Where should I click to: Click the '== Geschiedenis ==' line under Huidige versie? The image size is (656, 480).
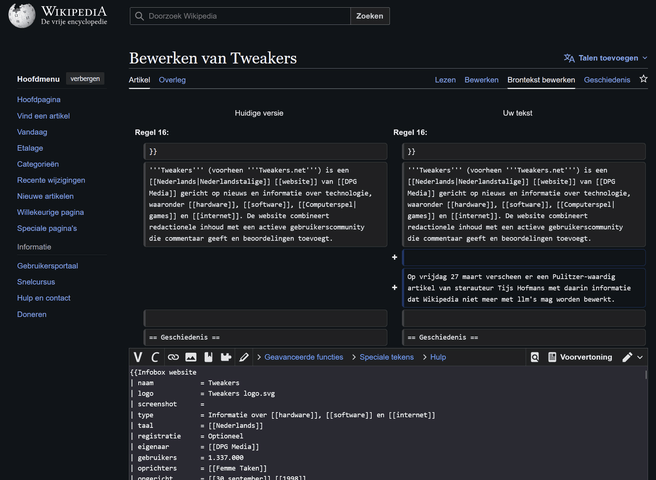pyautogui.click(x=265, y=337)
